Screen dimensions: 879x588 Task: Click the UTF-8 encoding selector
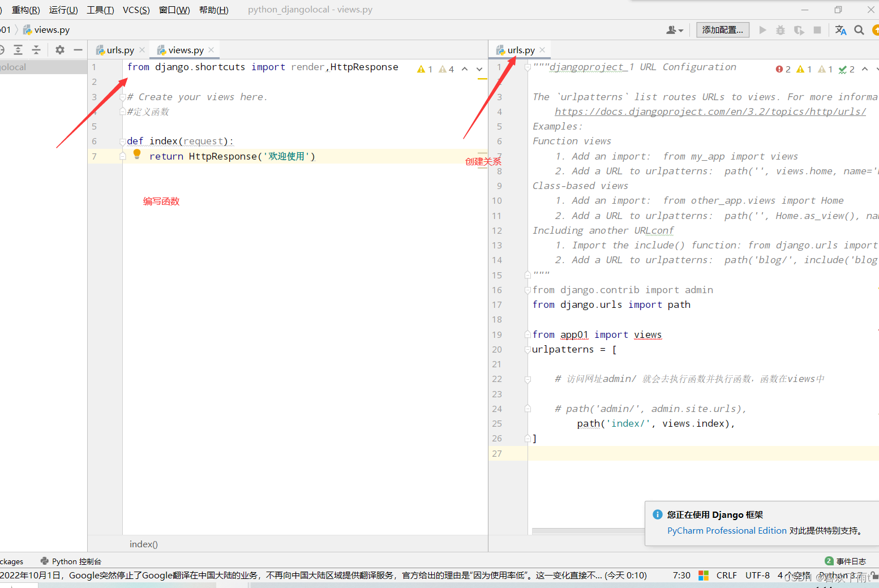point(757,575)
